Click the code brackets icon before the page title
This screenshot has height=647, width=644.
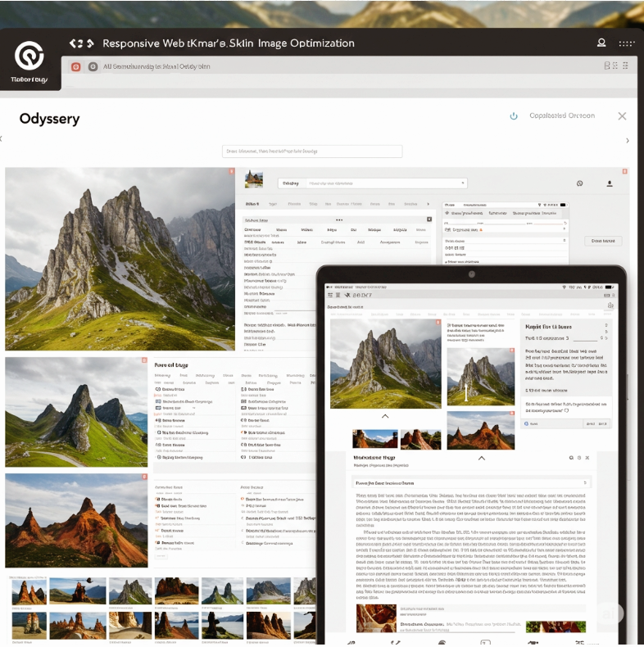coord(76,43)
